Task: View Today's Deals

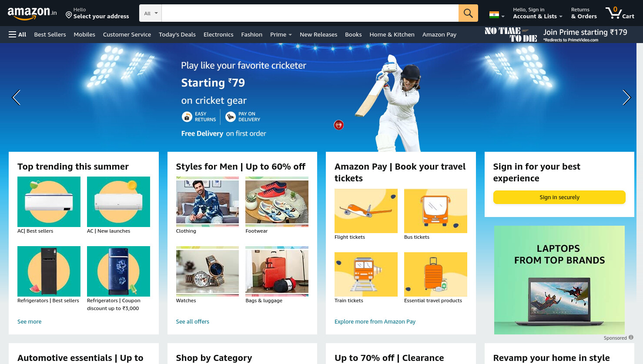Action: (177, 34)
